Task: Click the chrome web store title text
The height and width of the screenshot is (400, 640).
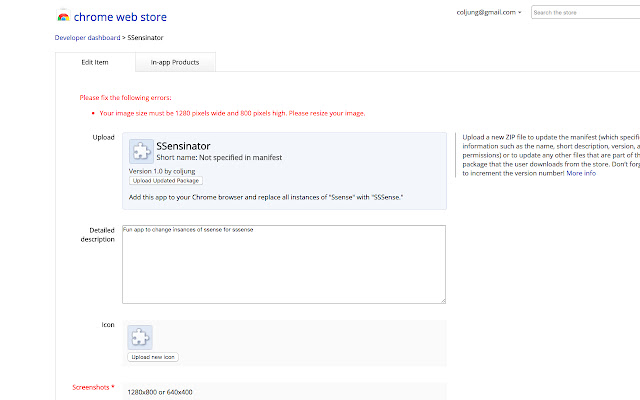Action: 120,17
